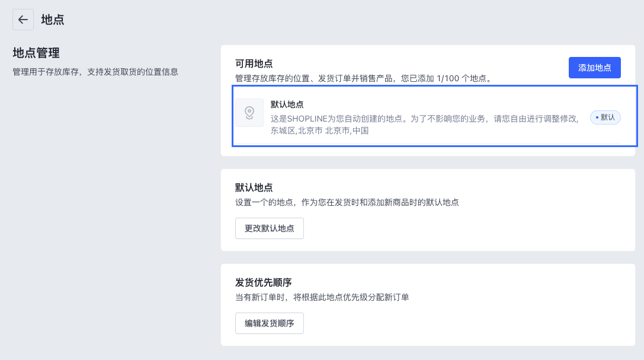Click the 默认地点 card heading above 更改默认地点
644x360 pixels.
254,187
